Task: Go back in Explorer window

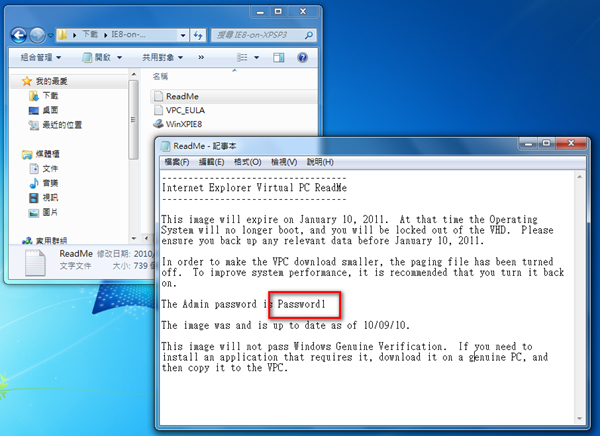Action: [18, 35]
